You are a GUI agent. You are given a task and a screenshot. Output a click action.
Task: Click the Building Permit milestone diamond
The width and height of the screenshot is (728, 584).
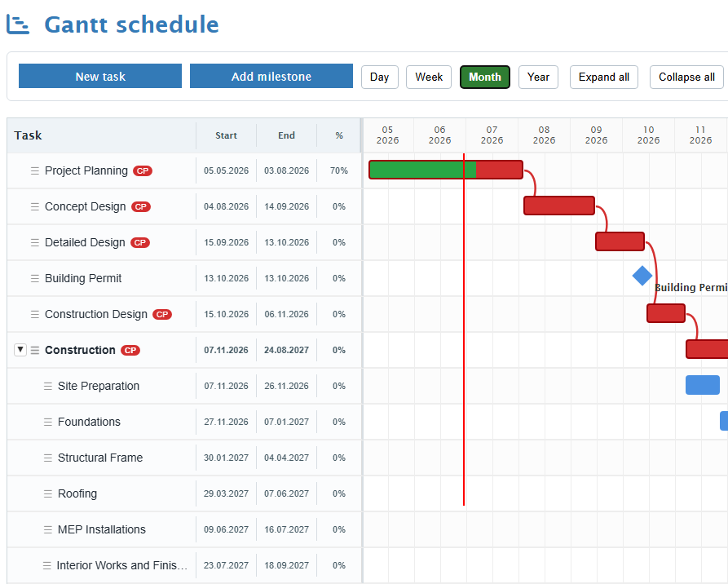coord(642,276)
